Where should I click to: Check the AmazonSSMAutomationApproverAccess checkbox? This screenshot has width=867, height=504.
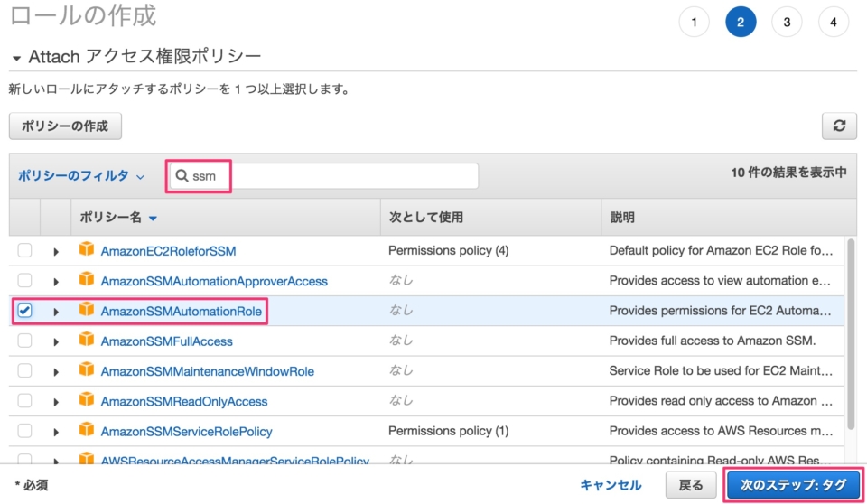click(24, 280)
